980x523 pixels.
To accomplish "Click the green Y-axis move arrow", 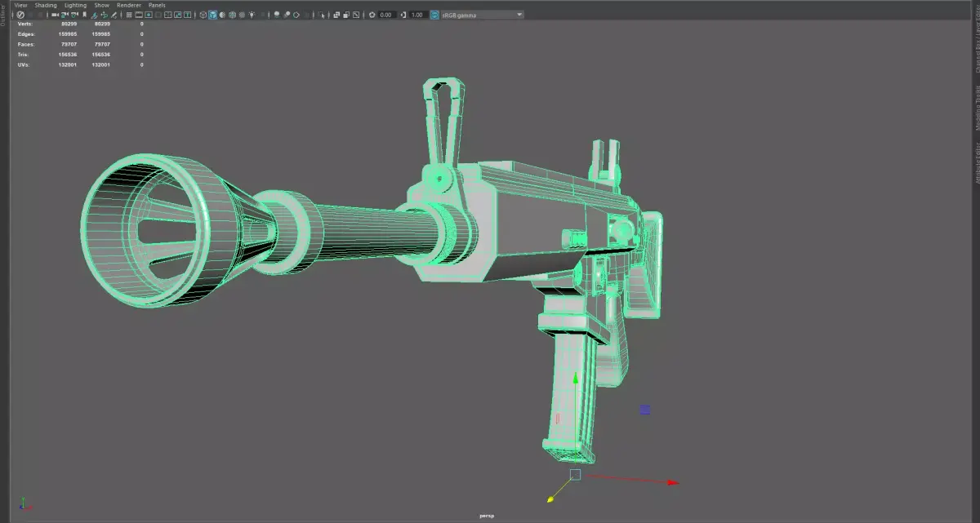I will tap(575, 379).
